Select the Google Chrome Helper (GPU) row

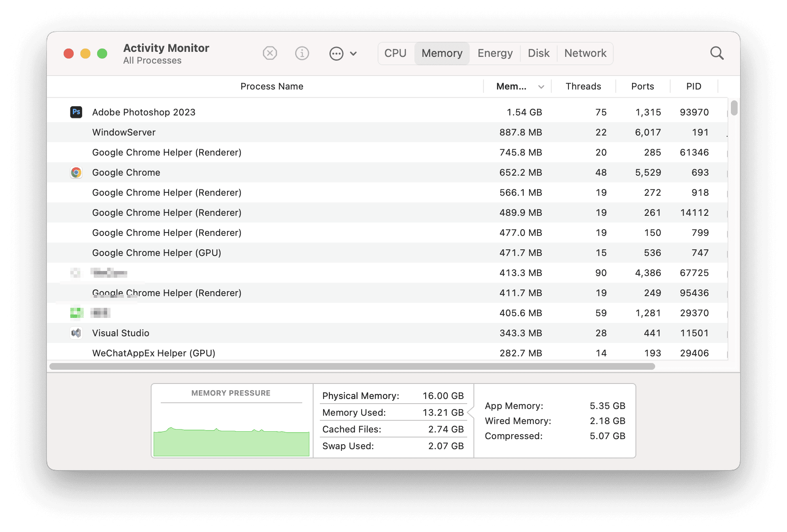click(387, 253)
